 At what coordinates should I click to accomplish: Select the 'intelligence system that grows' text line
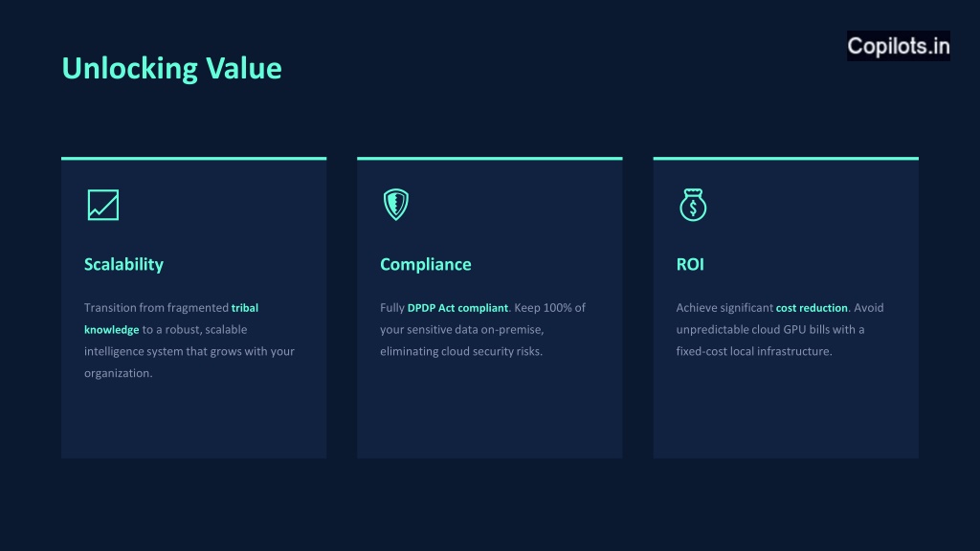[x=189, y=351]
